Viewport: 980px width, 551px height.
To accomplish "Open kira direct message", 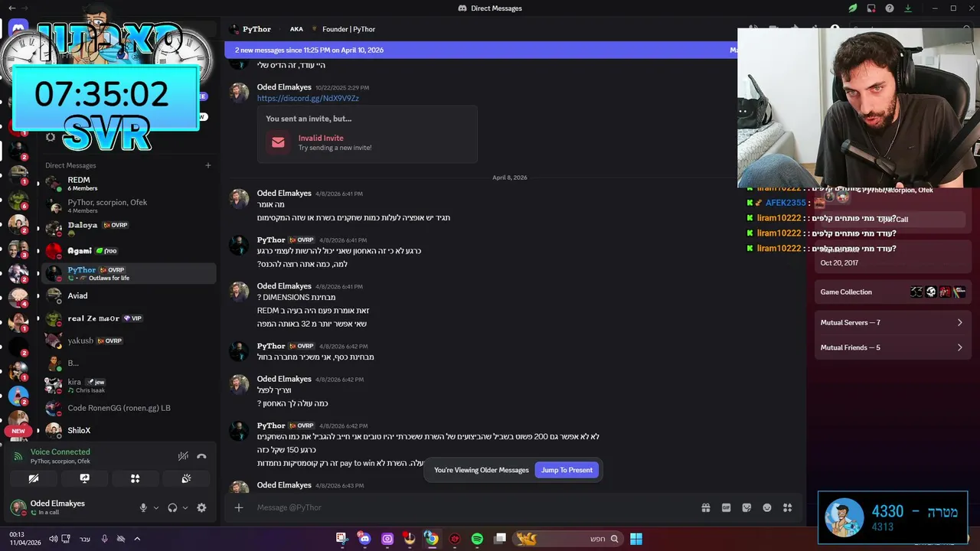I will [x=129, y=386].
